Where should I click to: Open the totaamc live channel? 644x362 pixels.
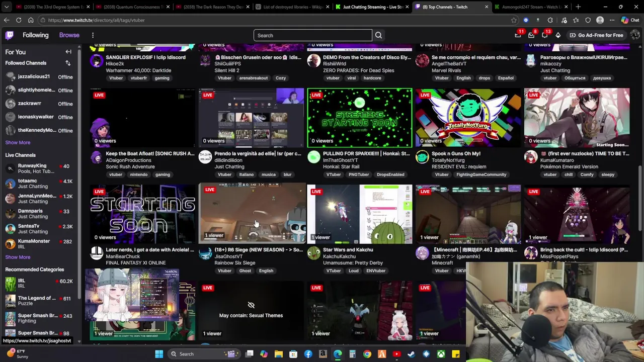coord(39,184)
